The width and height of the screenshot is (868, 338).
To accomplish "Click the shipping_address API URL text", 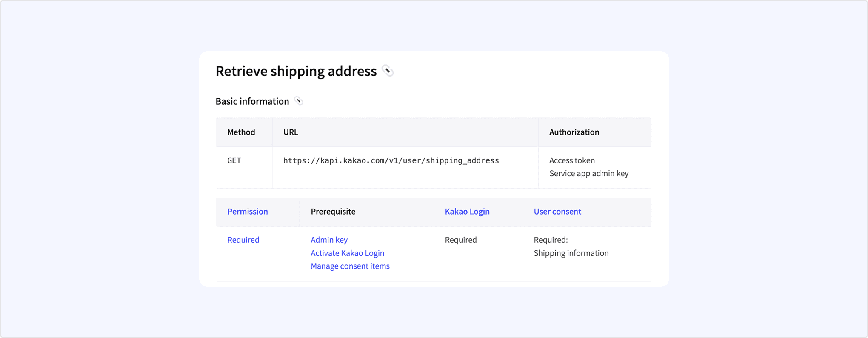I will [x=391, y=160].
